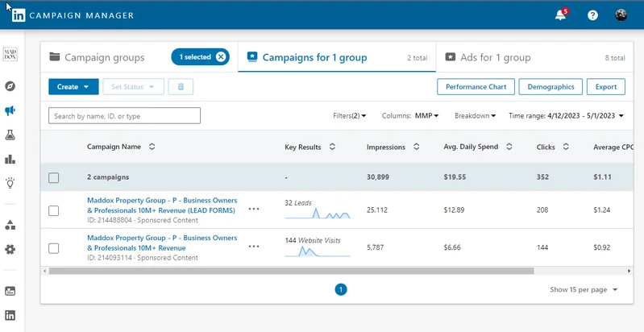Sort by Clicks arrows
The image size is (644, 332).
click(566, 147)
